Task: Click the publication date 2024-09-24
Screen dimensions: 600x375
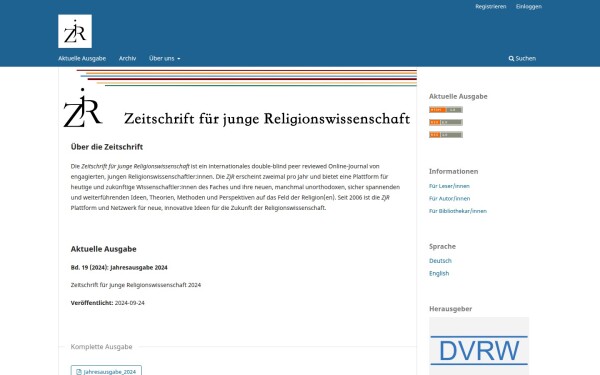Action: (130, 303)
